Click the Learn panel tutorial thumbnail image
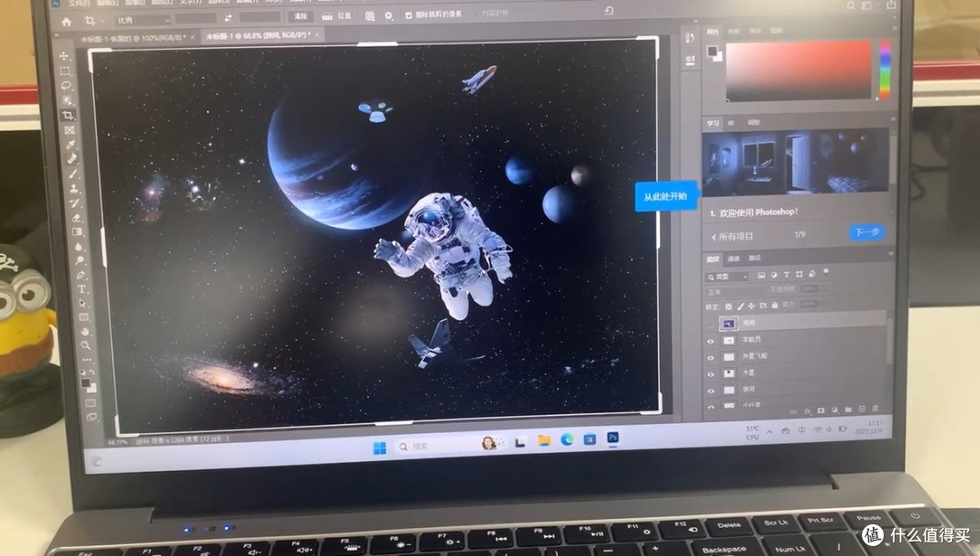Viewport: 980px width, 556px height. (795, 161)
